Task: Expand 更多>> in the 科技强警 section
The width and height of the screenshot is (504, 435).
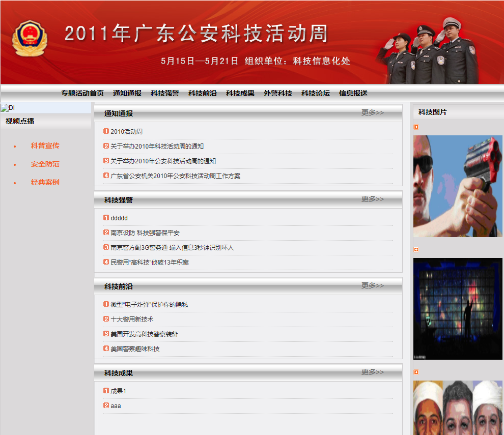Action: 372,199
